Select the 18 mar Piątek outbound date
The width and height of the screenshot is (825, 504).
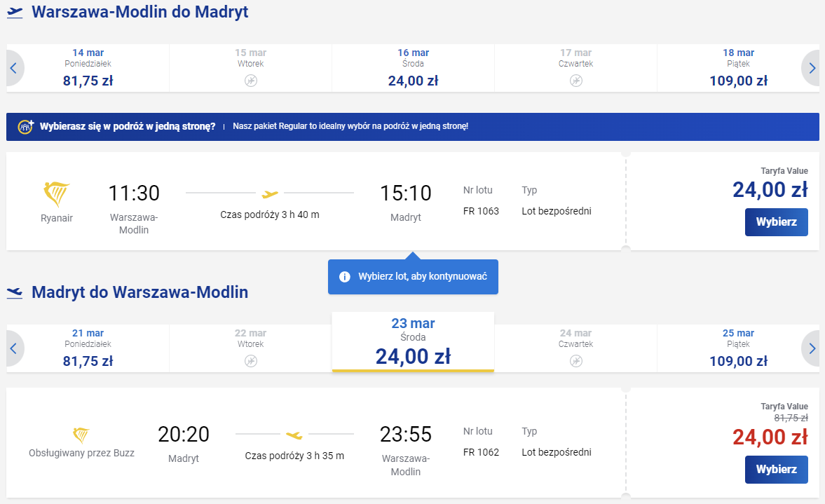pyautogui.click(x=738, y=68)
